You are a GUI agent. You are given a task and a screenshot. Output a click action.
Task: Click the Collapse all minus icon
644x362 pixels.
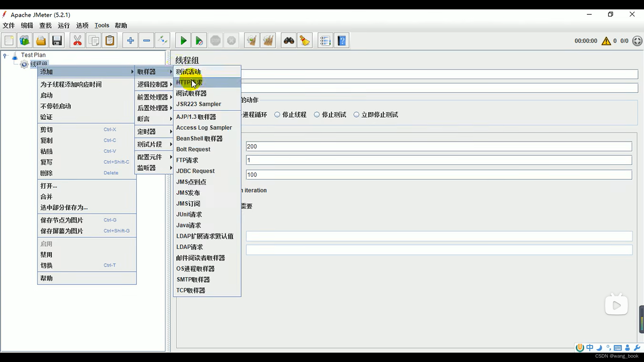click(147, 41)
